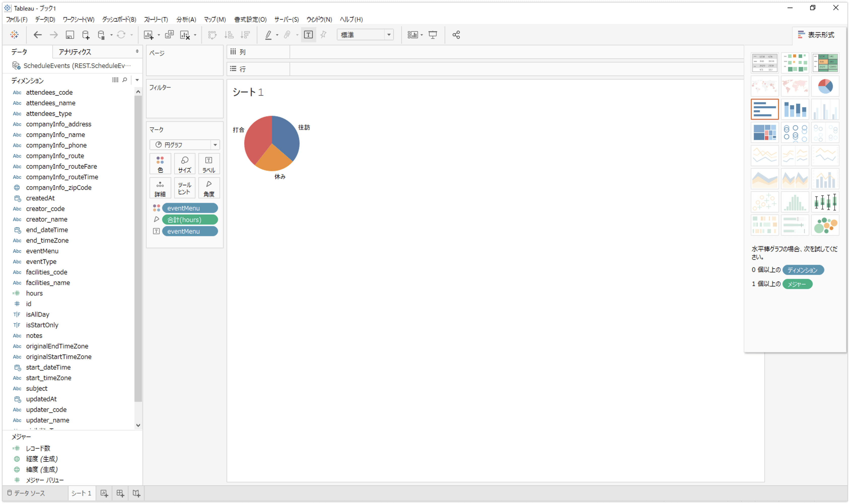Select the treemap chart thumbnail in Show Me
The image size is (850, 504).
[764, 132]
